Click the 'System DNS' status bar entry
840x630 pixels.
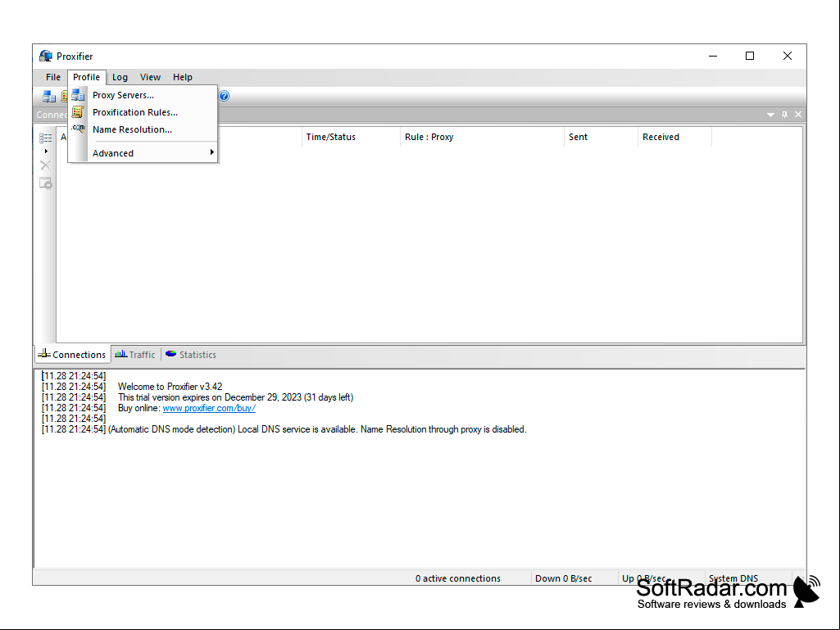pos(733,578)
